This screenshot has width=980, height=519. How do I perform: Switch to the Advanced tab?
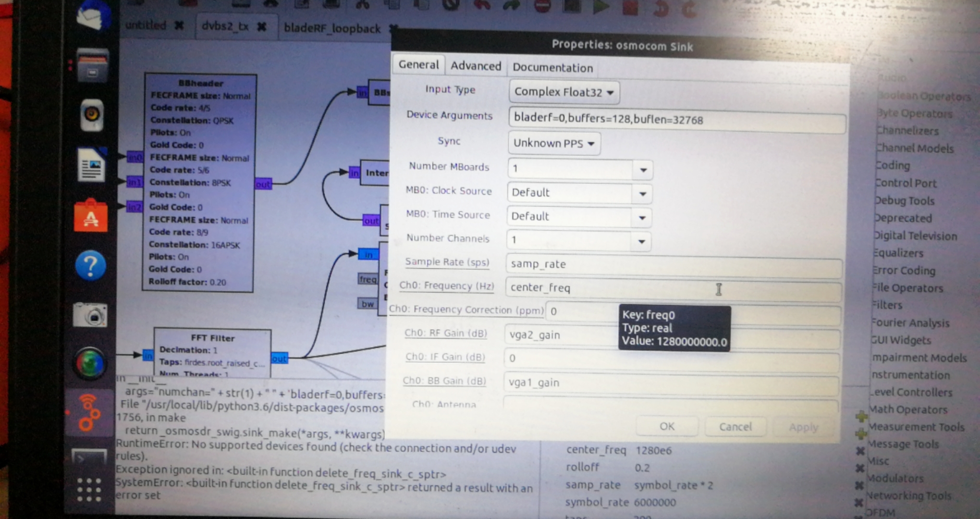(475, 66)
